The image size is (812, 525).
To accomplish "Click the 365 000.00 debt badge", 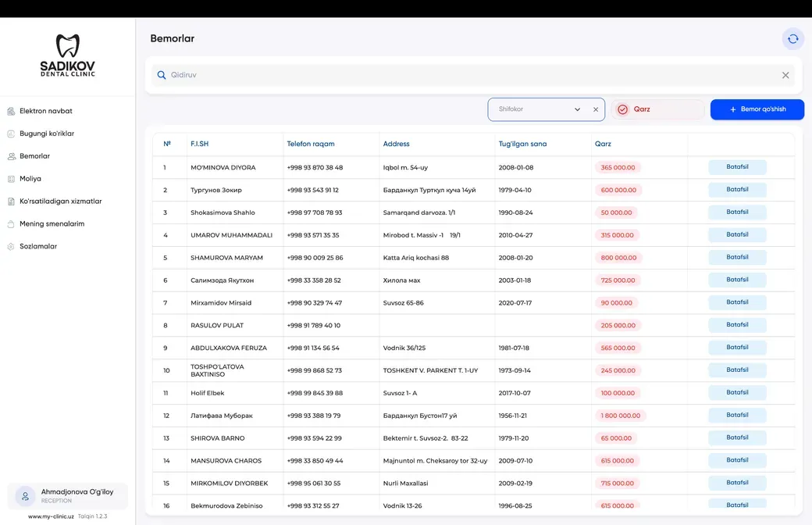I will [x=618, y=167].
